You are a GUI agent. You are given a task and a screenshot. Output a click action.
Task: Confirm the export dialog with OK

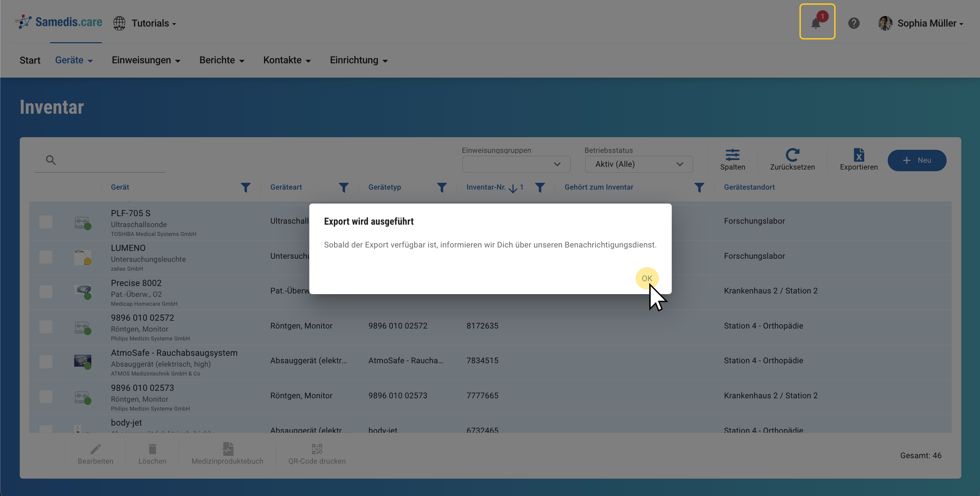(x=647, y=278)
